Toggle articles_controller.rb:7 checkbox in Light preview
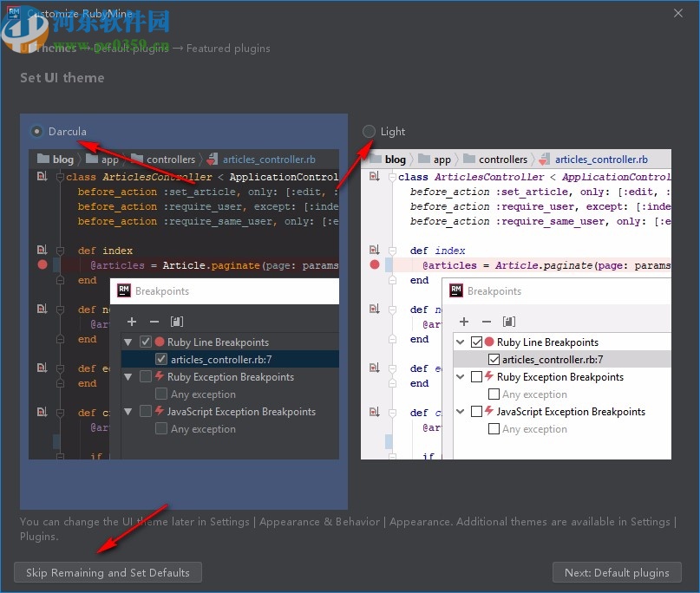The width and height of the screenshot is (700, 593). (x=494, y=359)
